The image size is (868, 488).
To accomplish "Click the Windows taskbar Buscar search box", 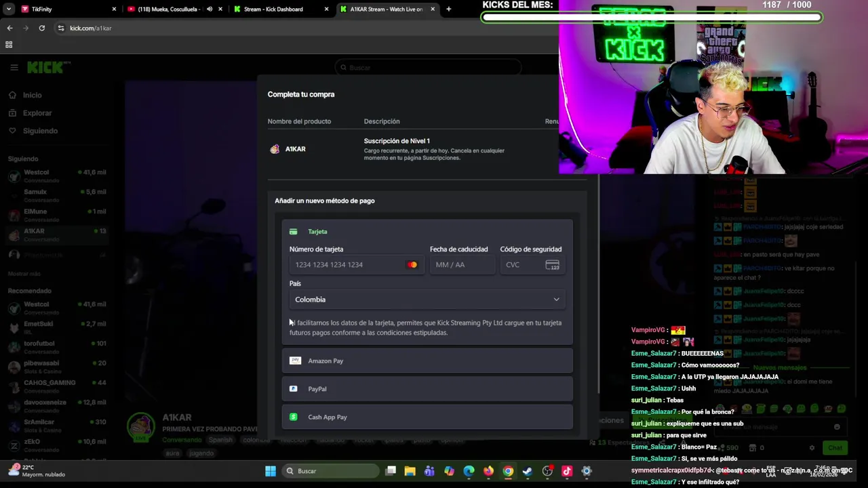I will (331, 471).
